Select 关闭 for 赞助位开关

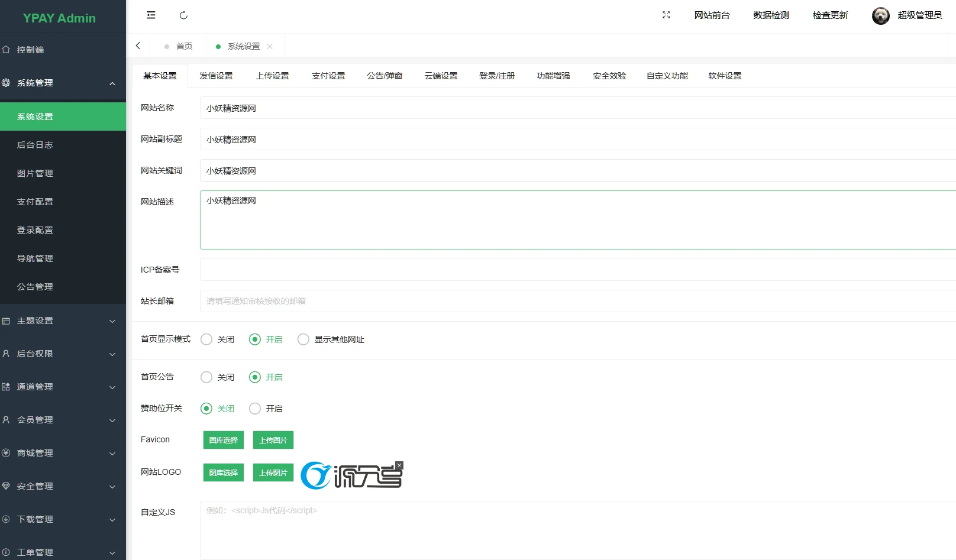click(217, 409)
